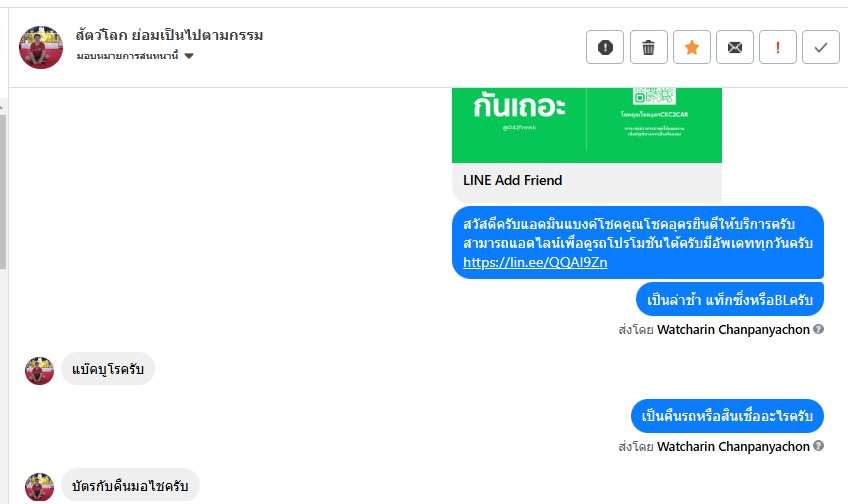Click help icon below เป็นคืนรถ message

click(819, 446)
